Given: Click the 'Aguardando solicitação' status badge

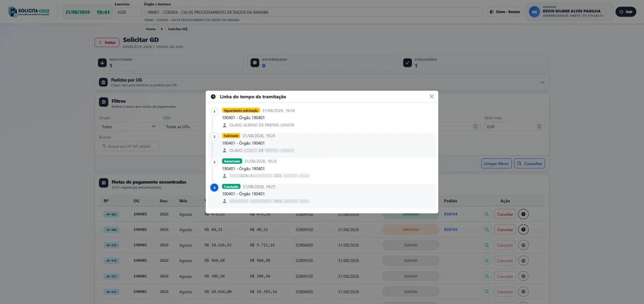Looking at the screenshot, I should (241, 111).
